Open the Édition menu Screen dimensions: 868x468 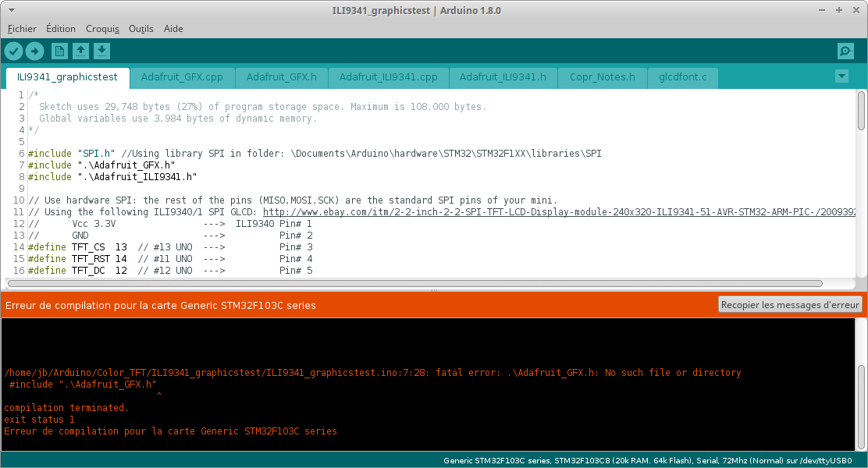click(61, 29)
